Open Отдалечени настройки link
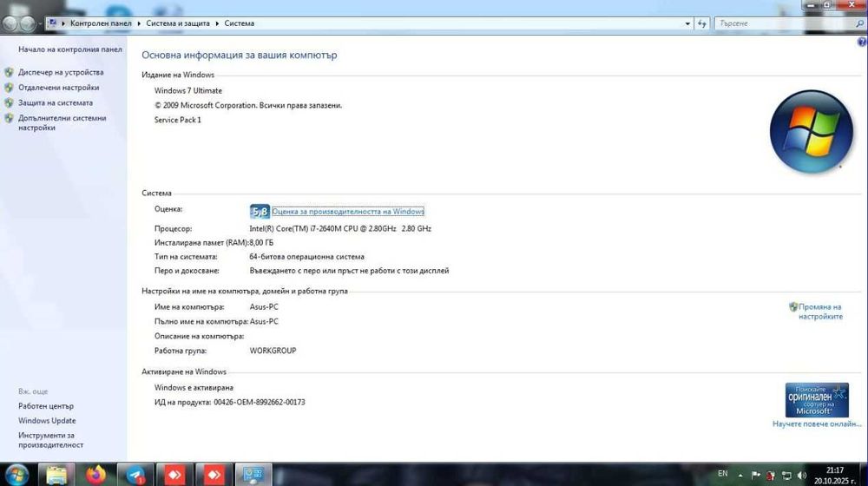 point(59,88)
